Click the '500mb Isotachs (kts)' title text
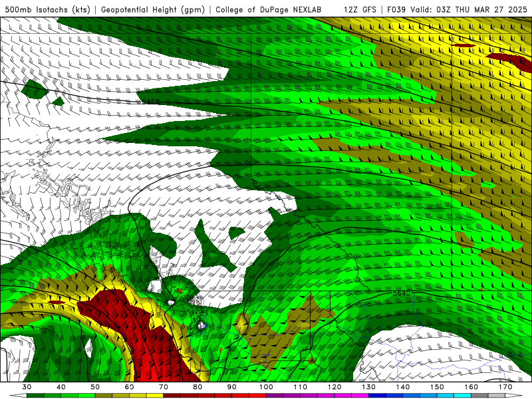532x399 pixels. click(47, 9)
